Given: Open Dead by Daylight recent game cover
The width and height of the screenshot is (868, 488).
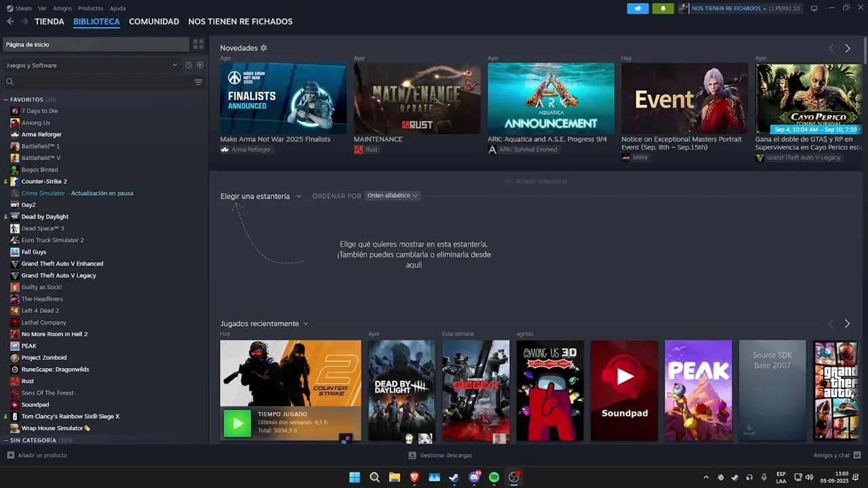Looking at the screenshot, I should point(401,391).
